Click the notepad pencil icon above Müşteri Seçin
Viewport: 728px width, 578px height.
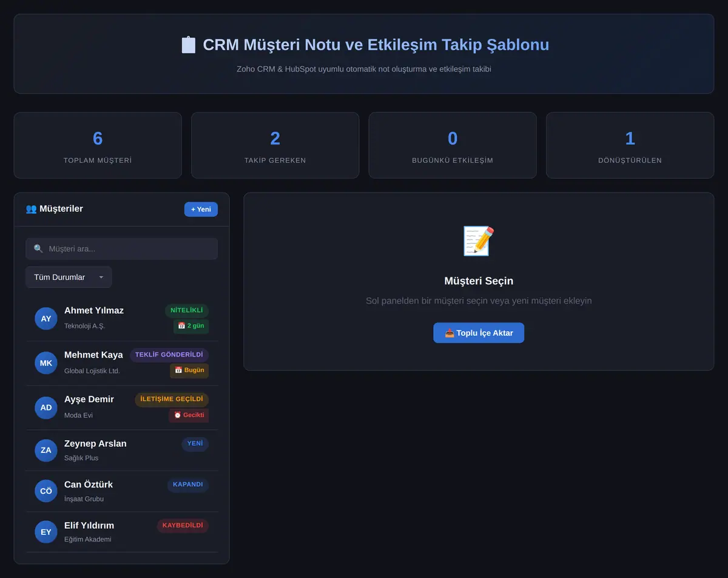click(479, 240)
